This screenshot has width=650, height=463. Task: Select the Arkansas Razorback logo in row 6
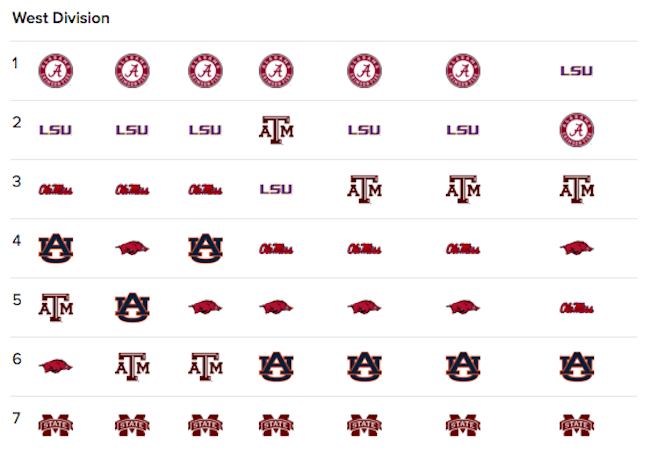point(56,366)
